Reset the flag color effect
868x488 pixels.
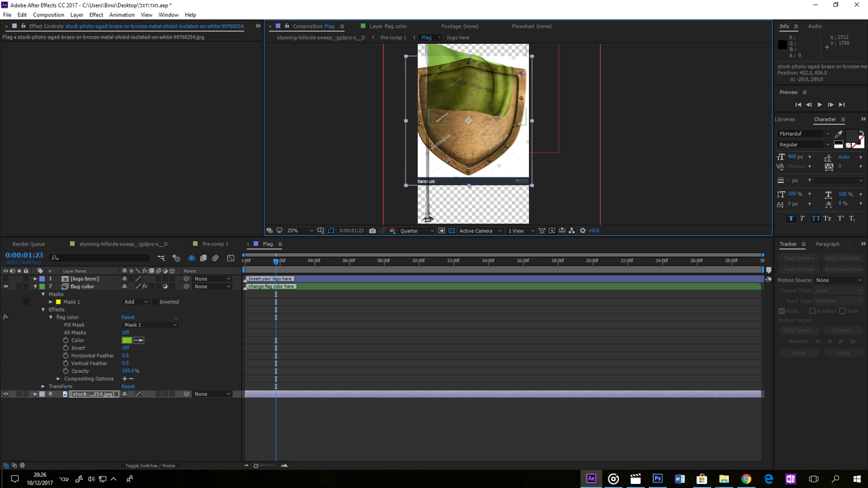(x=127, y=317)
